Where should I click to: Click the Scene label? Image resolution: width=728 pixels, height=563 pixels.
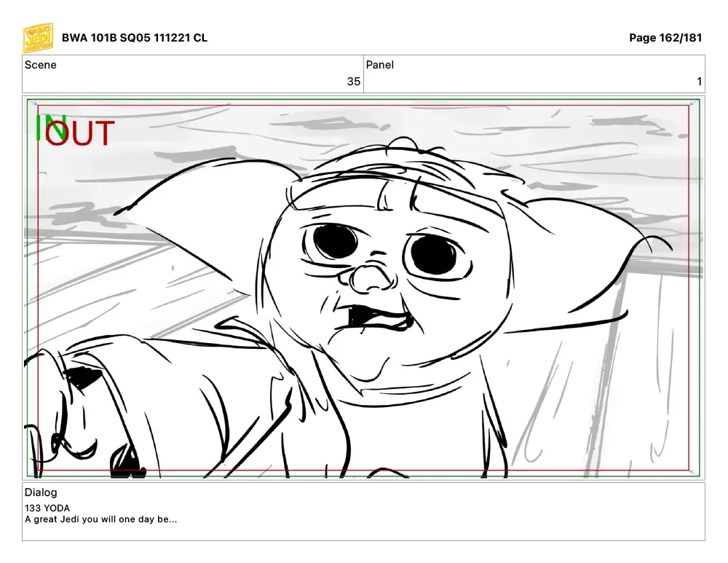[x=40, y=65]
